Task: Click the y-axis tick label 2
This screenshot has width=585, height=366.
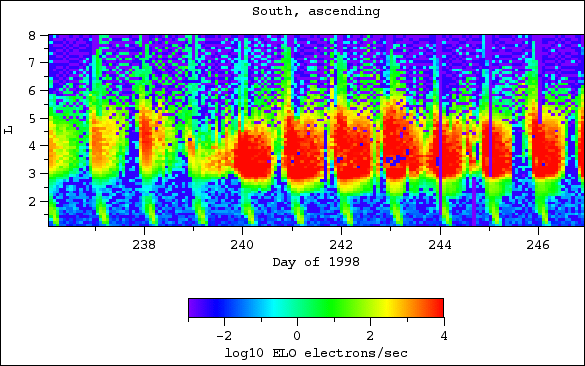Action: (32, 201)
